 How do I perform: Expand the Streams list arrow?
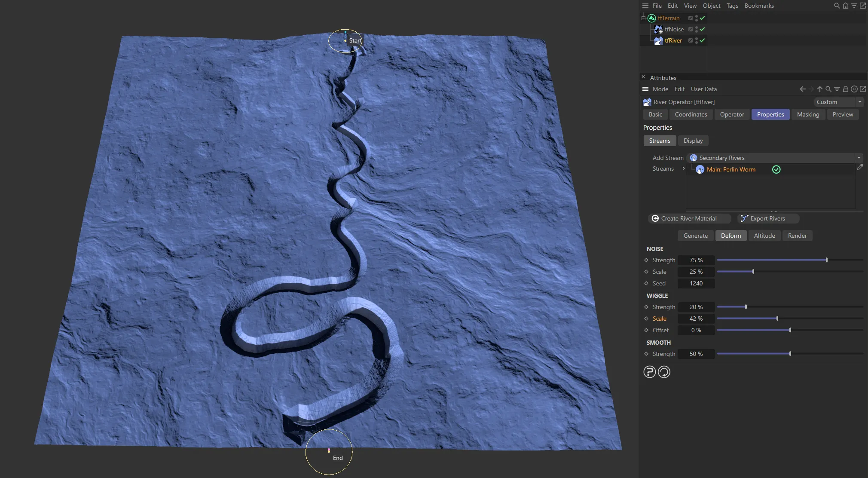[x=683, y=169]
